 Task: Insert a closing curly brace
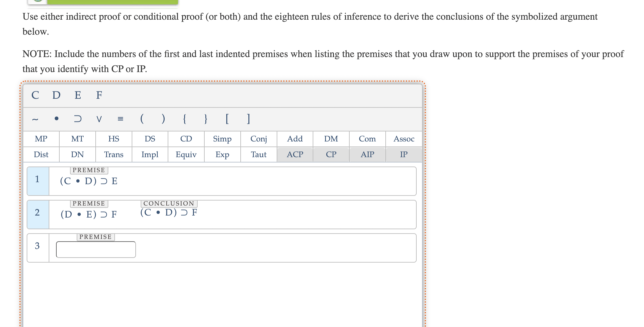(x=206, y=119)
